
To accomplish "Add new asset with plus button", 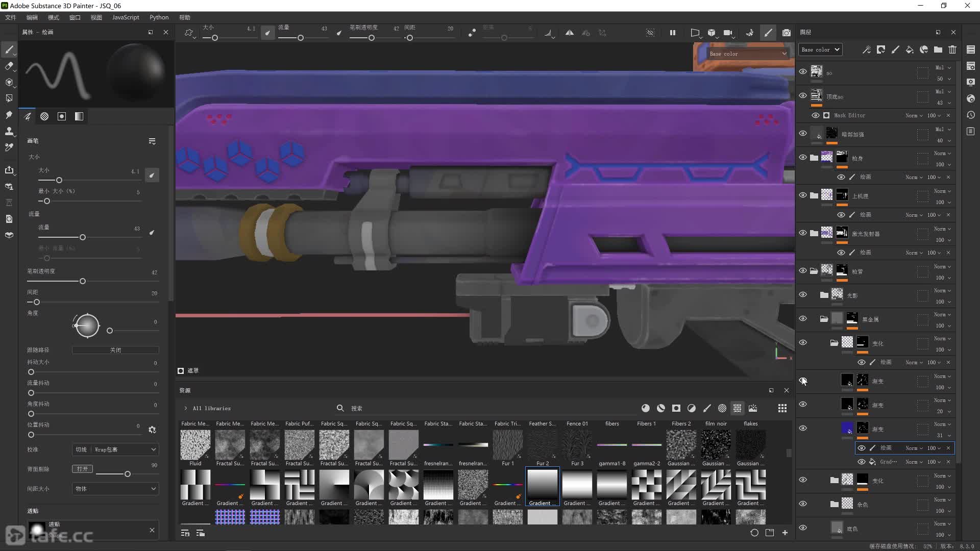I will tap(785, 533).
